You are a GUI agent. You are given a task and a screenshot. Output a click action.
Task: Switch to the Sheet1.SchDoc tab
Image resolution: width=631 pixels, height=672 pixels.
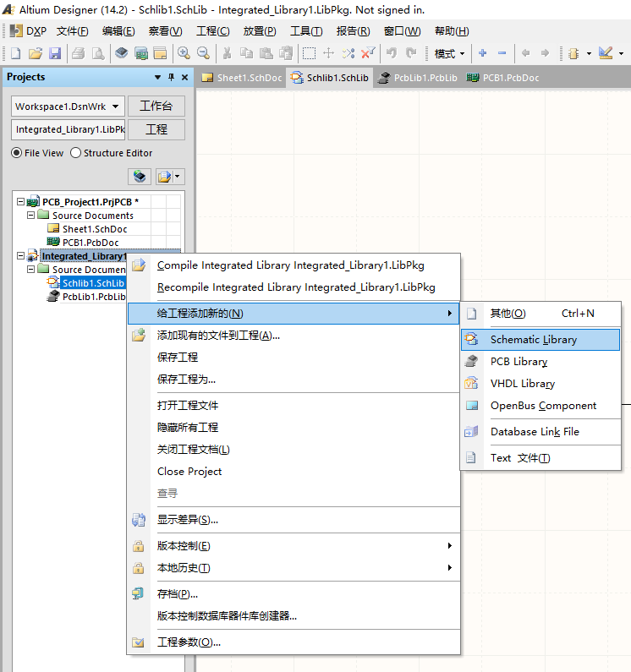242,78
